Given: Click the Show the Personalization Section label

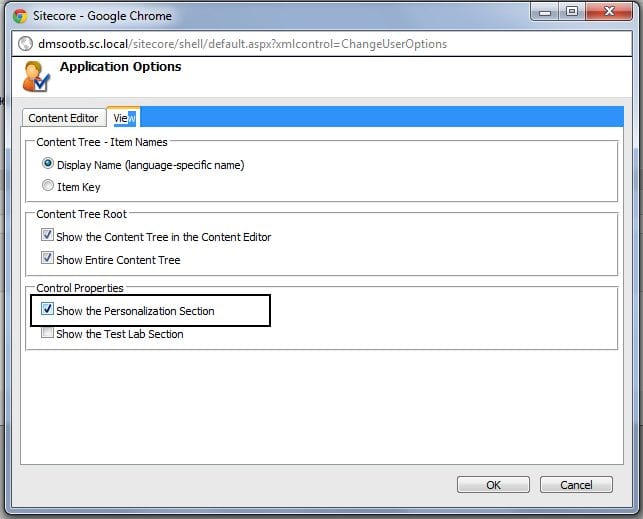Looking at the screenshot, I should coord(135,311).
